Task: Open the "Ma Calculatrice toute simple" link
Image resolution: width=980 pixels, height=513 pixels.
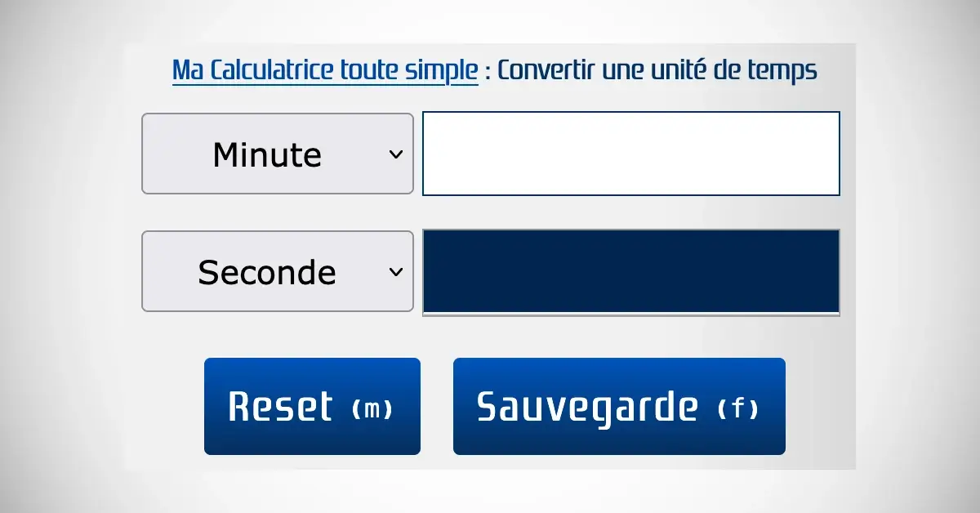Action: click(324, 71)
